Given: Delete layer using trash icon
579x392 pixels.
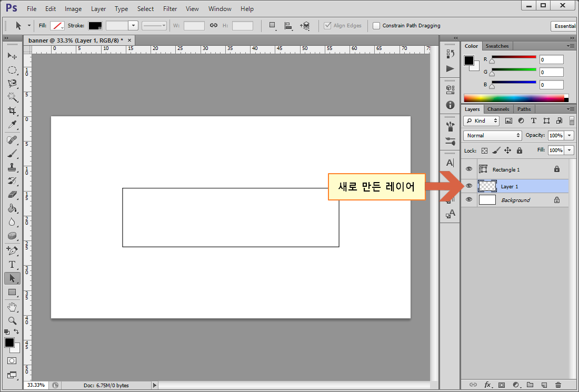Looking at the screenshot, I should pos(558,385).
